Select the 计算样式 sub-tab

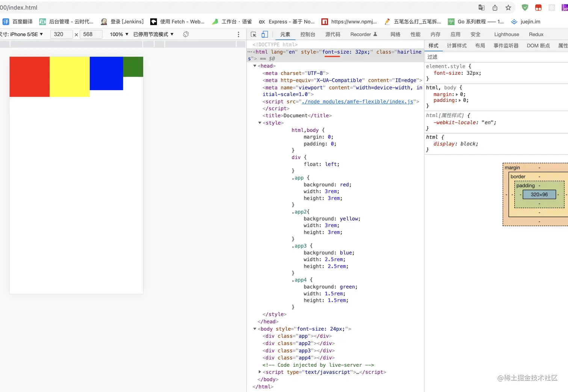[457, 45]
